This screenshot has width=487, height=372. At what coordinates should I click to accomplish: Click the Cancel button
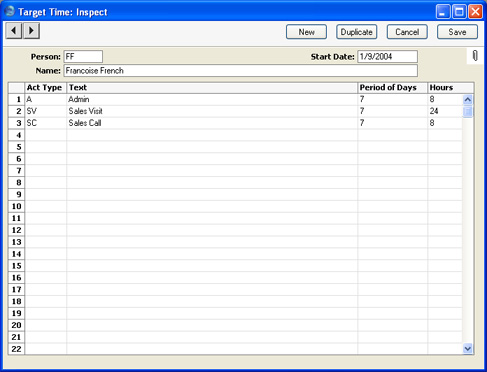[407, 32]
